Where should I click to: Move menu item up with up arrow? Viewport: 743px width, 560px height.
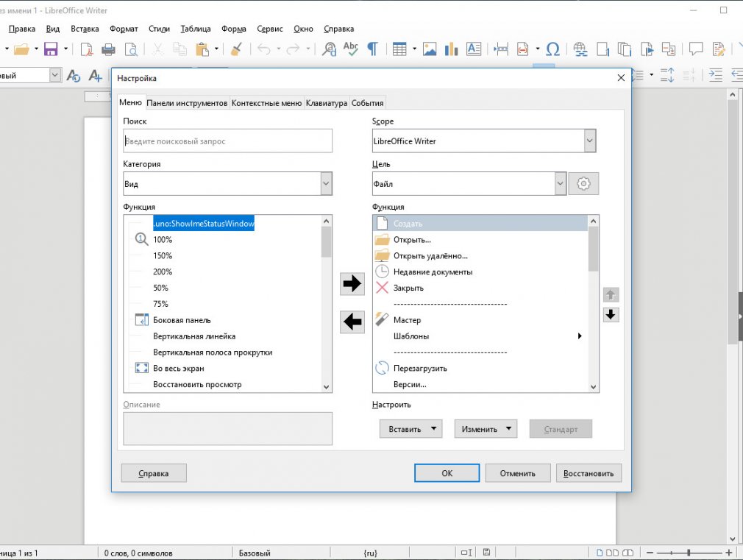coord(611,295)
